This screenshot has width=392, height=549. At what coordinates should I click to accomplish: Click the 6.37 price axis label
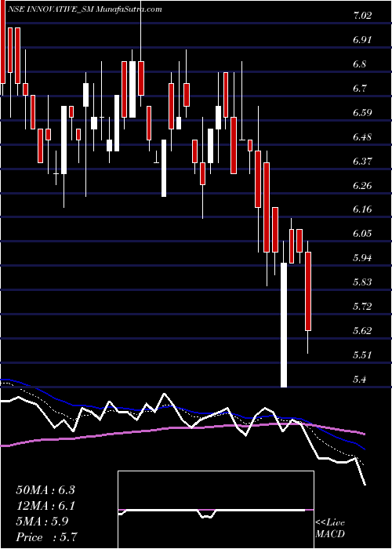pyautogui.click(x=362, y=161)
